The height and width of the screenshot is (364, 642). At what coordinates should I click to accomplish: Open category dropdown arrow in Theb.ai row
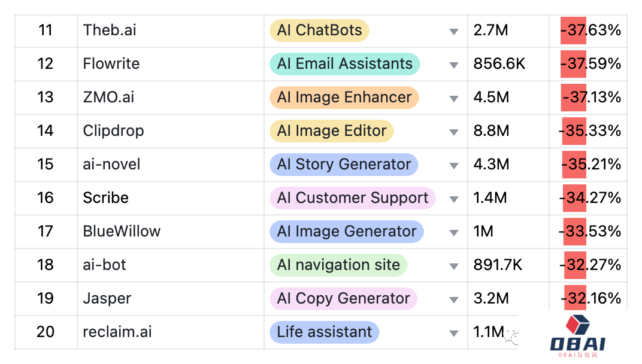[453, 32]
